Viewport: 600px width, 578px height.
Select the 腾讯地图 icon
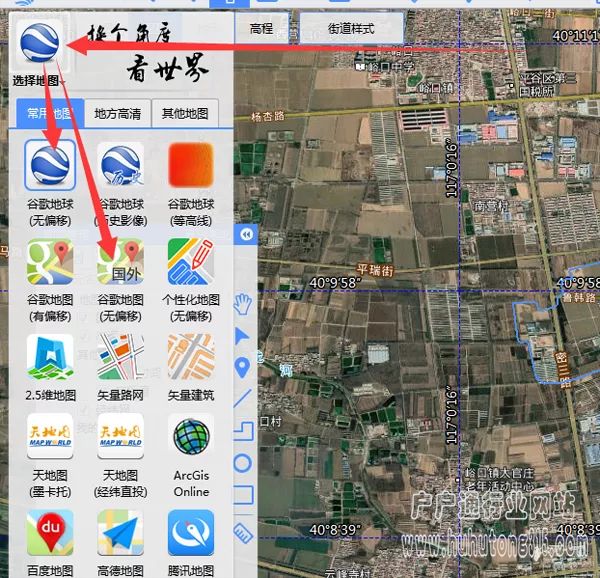191,532
